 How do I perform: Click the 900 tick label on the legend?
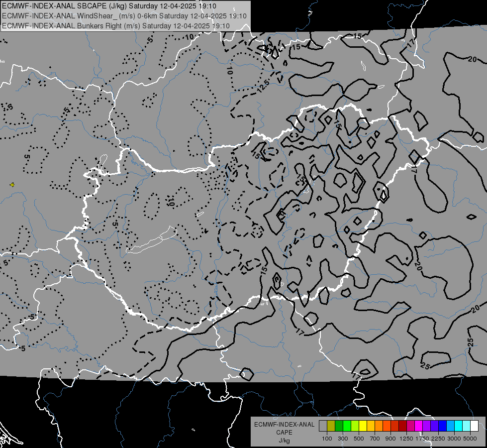click(390, 439)
